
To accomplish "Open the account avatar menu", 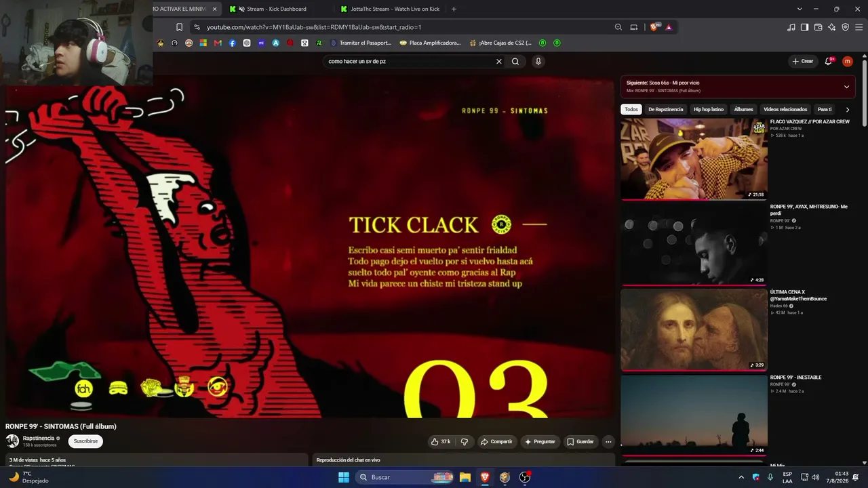I will 848,61.
